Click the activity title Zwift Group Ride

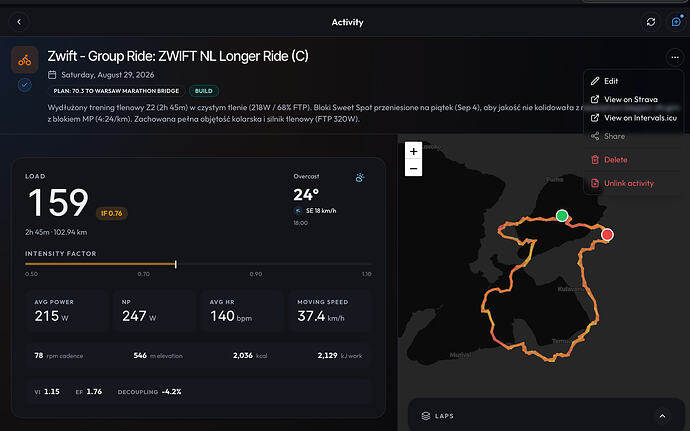coord(178,56)
